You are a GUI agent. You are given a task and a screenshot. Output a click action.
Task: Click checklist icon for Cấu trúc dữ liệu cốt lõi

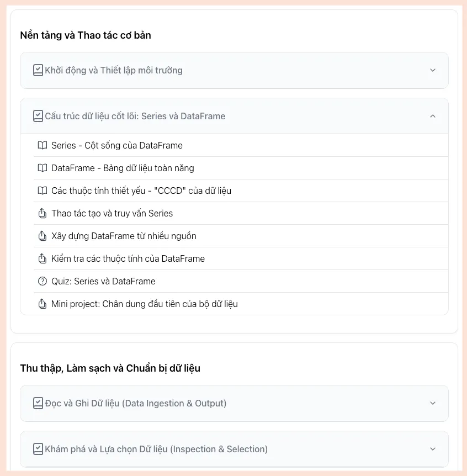point(38,116)
